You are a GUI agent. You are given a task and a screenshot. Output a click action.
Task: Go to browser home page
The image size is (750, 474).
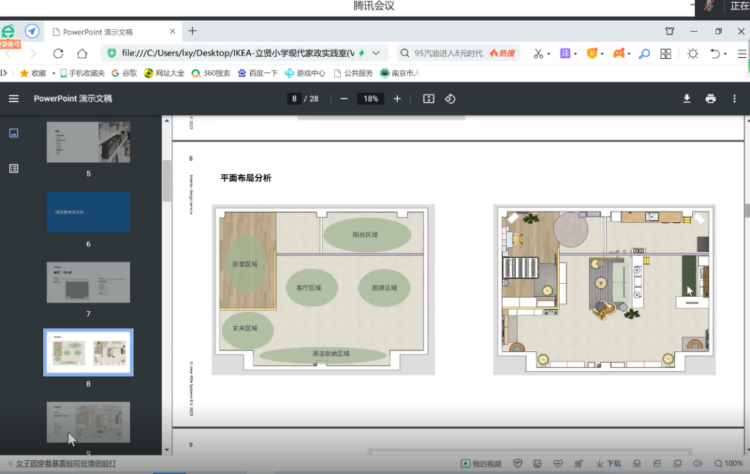(x=82, y=53)
